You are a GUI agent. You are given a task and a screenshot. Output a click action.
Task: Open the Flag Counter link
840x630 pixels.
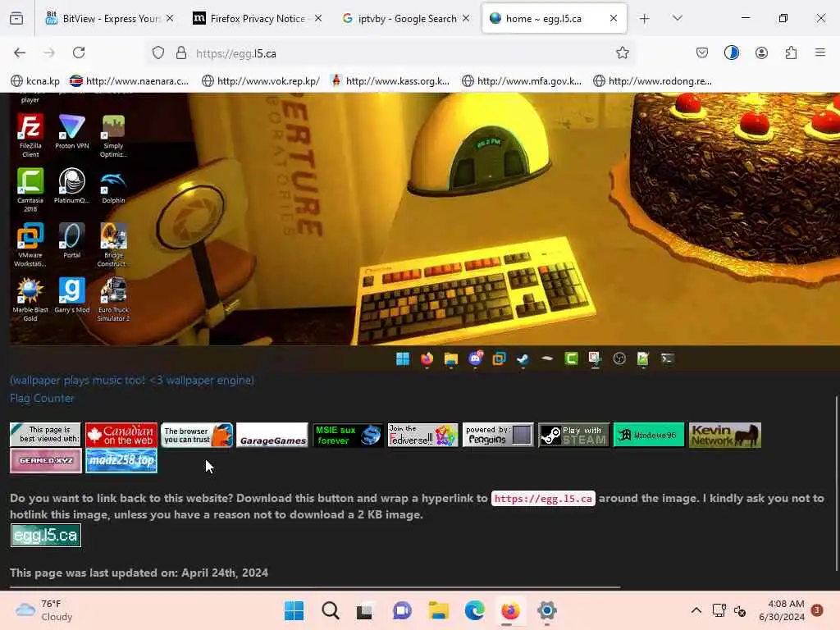[x=42, y=398]
